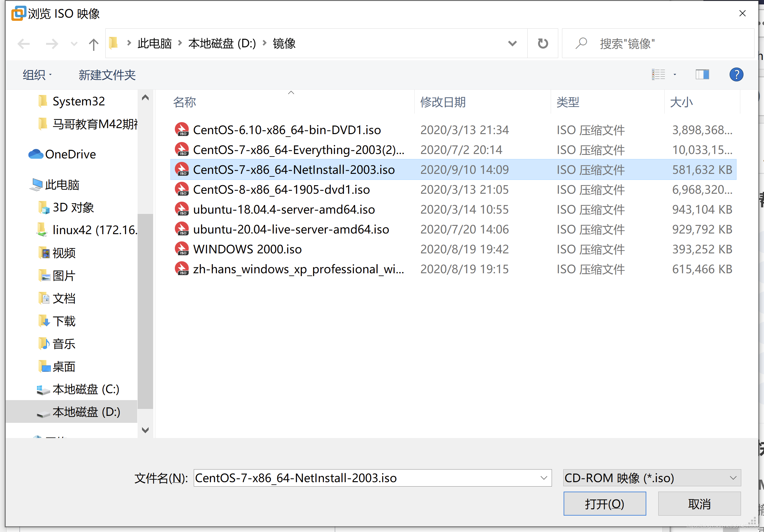Open System32 folder in sidebar
The width and height of the screenshot is (764, 532).
pyautogui.click(x=71, y=101)
